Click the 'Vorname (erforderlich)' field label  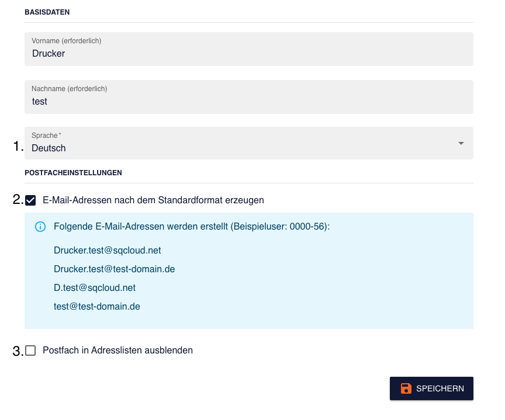coord(67,41)
